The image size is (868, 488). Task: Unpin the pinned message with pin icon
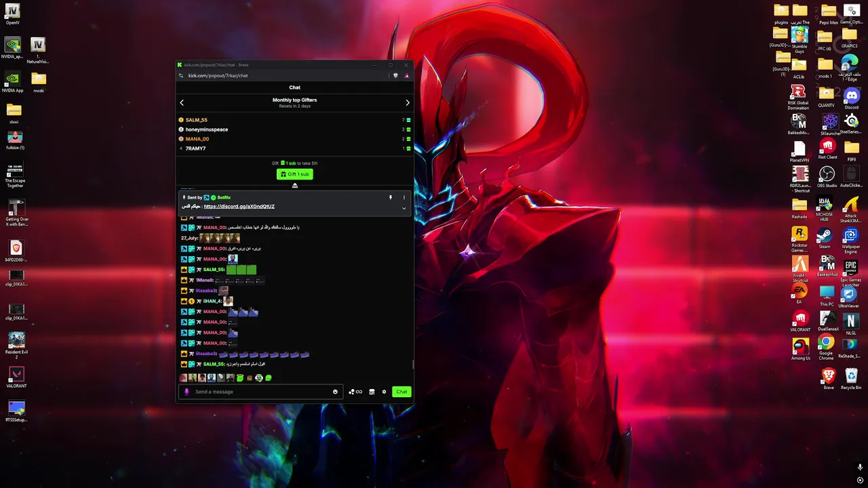(390, 198)
